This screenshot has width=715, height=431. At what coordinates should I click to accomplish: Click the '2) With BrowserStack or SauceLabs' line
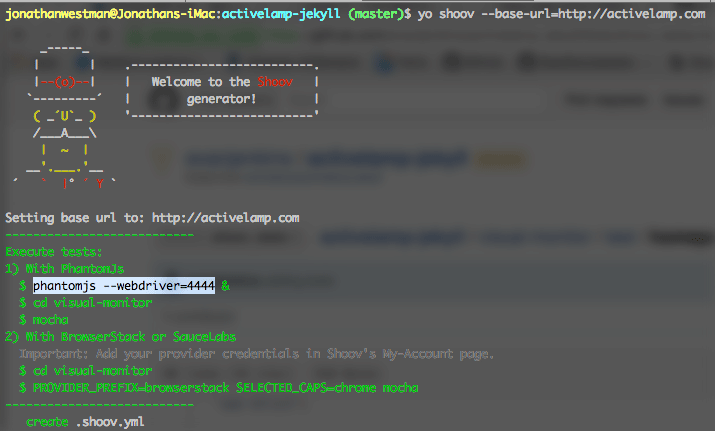click(x=120, y=337)
